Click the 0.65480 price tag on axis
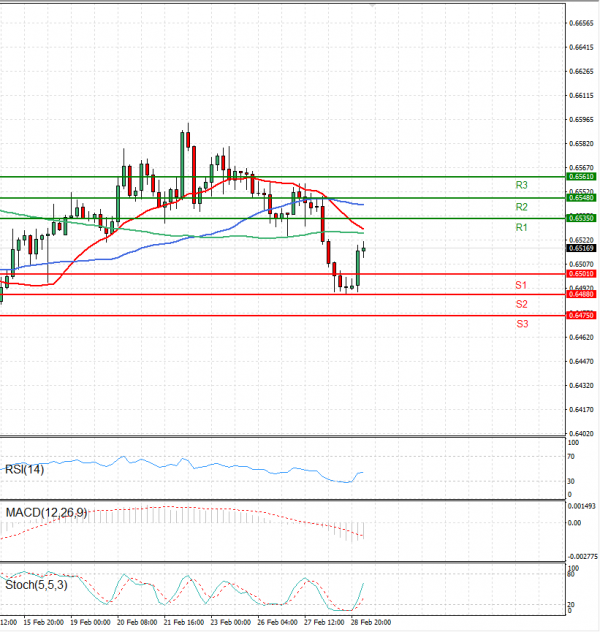The image size is (600, 632). [581, 197]
